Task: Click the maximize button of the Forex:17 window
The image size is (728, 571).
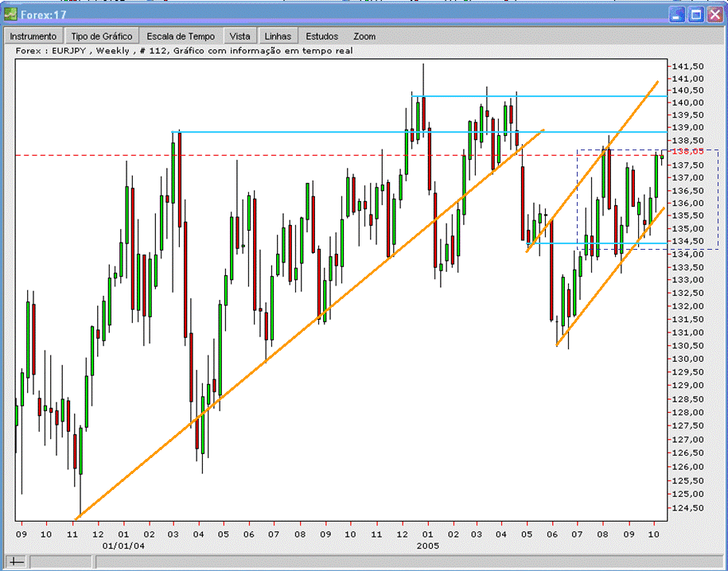Action: coord(698,14)
